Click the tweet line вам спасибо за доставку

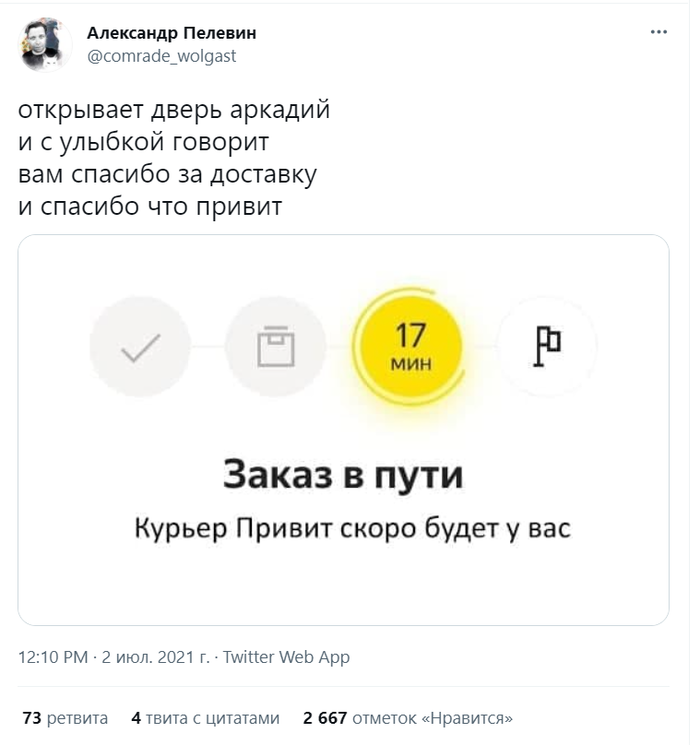167,174
